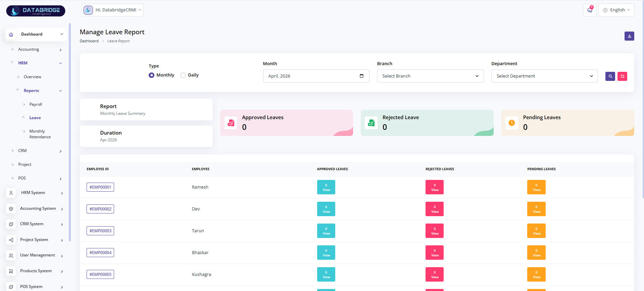The image size is (644, 291).
Task: Click the Rejected Leave card icon
Action: pyautogui.click(x=371, y=123)
